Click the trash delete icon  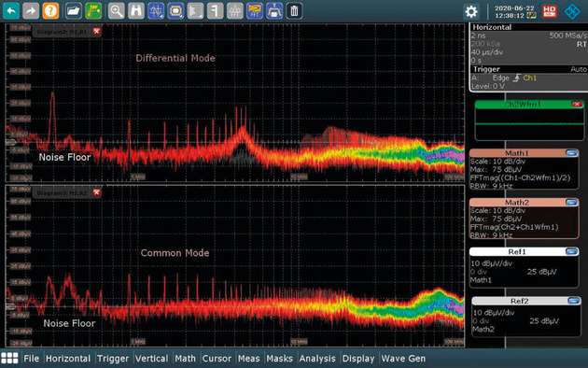point(294,11)
